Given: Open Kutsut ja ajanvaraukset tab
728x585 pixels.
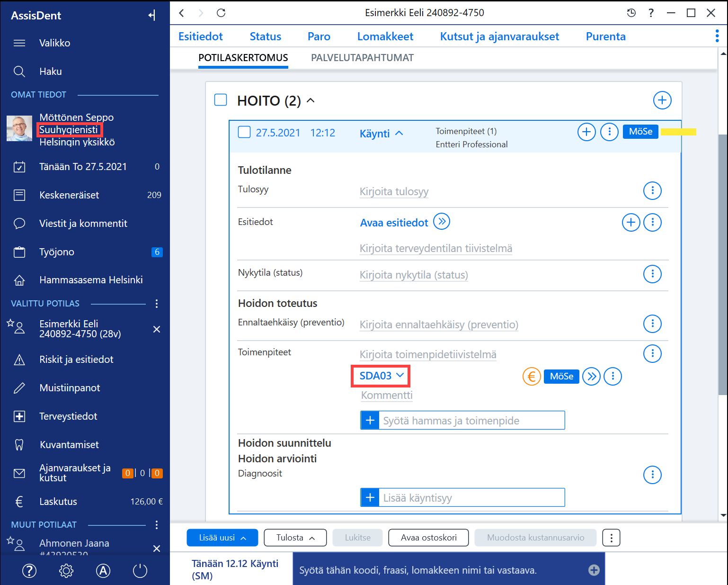Looking at the screenshot, I should [500, 36].
